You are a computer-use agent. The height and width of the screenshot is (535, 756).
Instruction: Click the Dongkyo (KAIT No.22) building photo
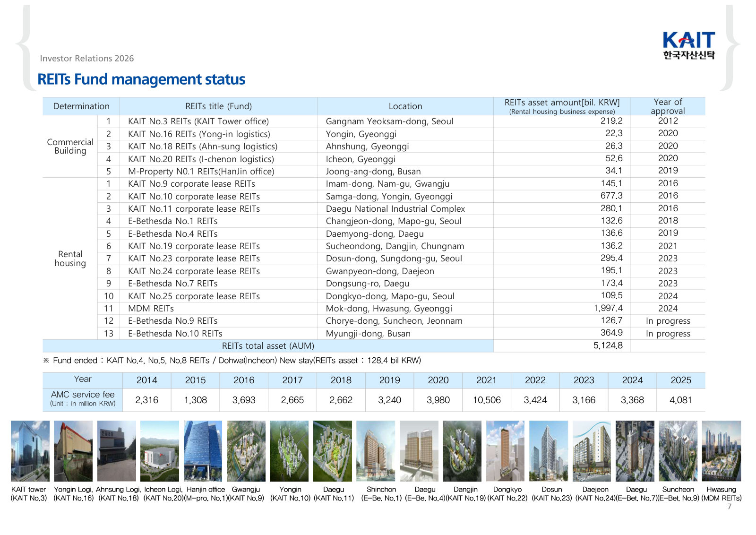(x=506, y=451)
